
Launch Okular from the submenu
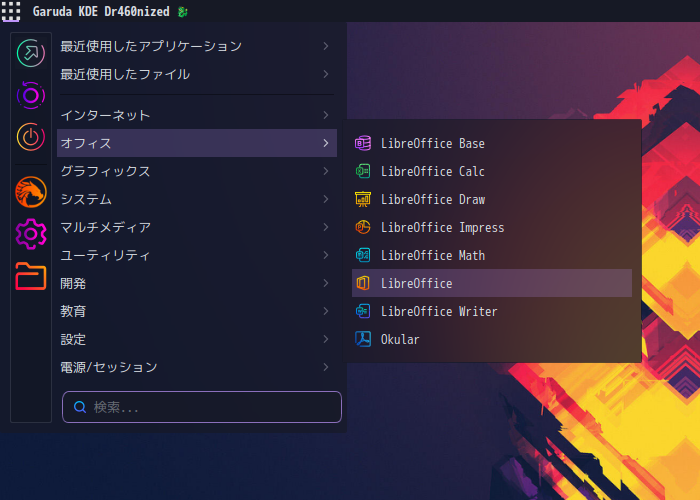coord(492,339)
